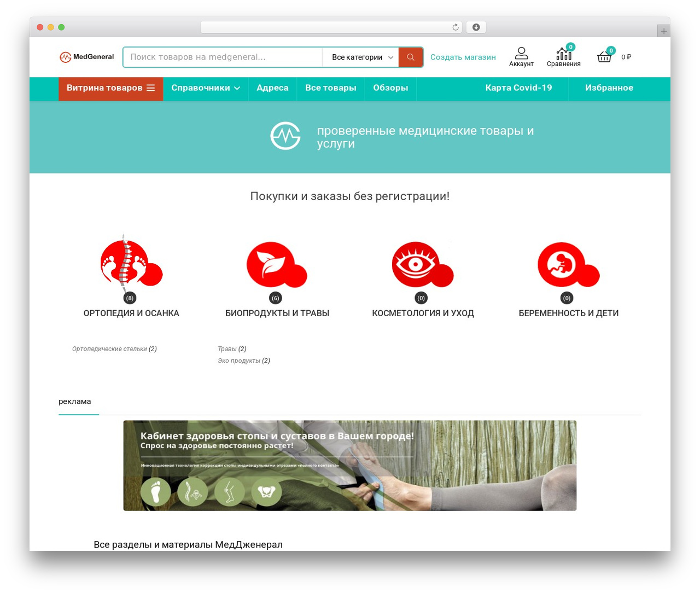Select the Косметология и уход eye icon
The height and width of the screenshot is (593, 700).
pyautogui.click(x=423, y=265)
